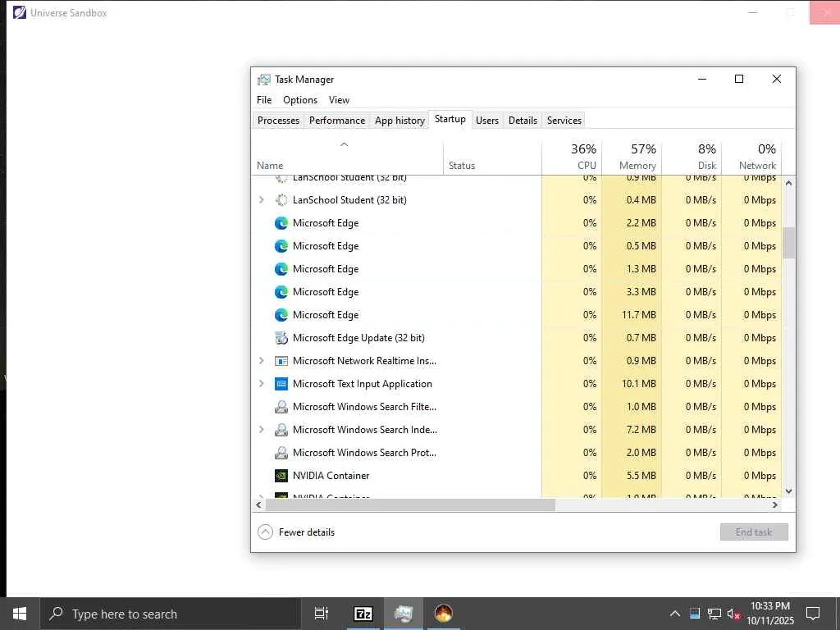Image resolution: width=840 pixels, height=630 pixels.
Task: Click the scroll right arrow
Action: pyautogui.click(x=774, y=504)
